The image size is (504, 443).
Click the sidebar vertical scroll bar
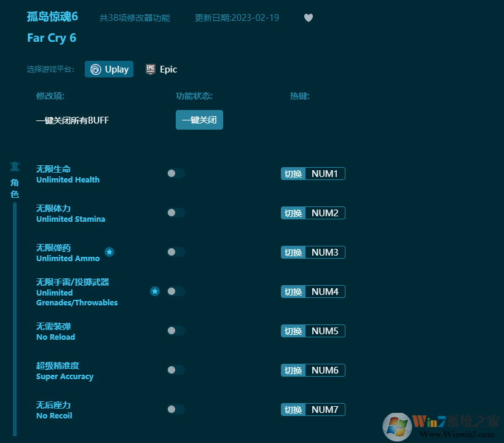pos(15,319)
